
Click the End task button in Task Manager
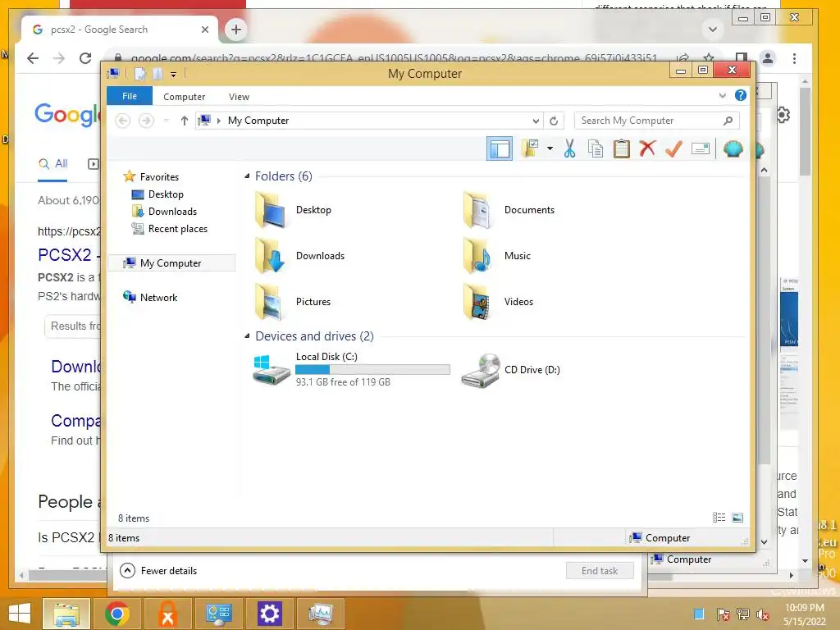[x=600, y=571]
